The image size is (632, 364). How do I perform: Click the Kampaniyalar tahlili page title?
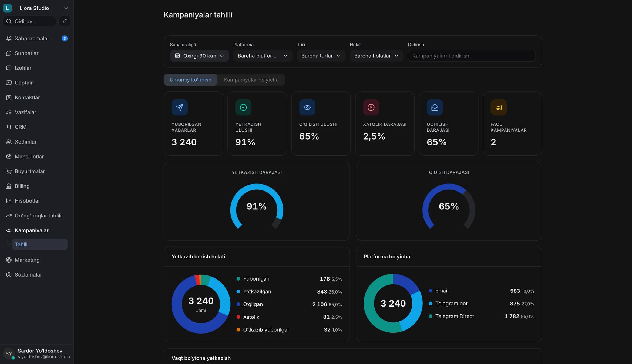coord(198,15)
